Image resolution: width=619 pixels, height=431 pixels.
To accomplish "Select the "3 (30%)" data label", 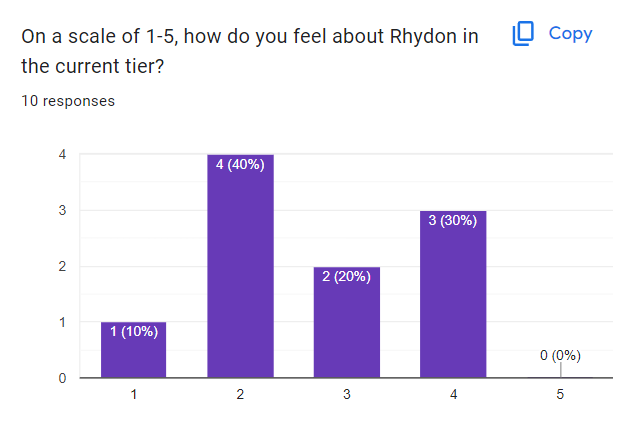I will [453, 221].
